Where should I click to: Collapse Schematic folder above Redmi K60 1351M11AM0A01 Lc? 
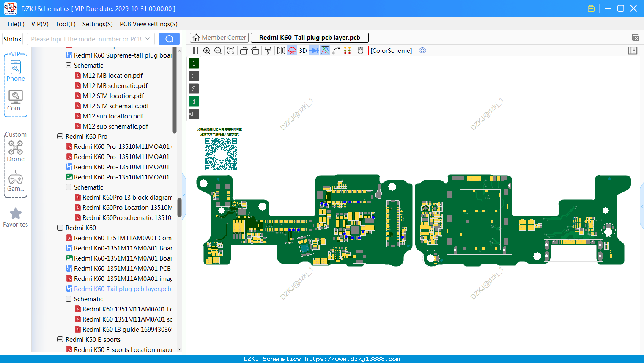(x=69, y=299)
